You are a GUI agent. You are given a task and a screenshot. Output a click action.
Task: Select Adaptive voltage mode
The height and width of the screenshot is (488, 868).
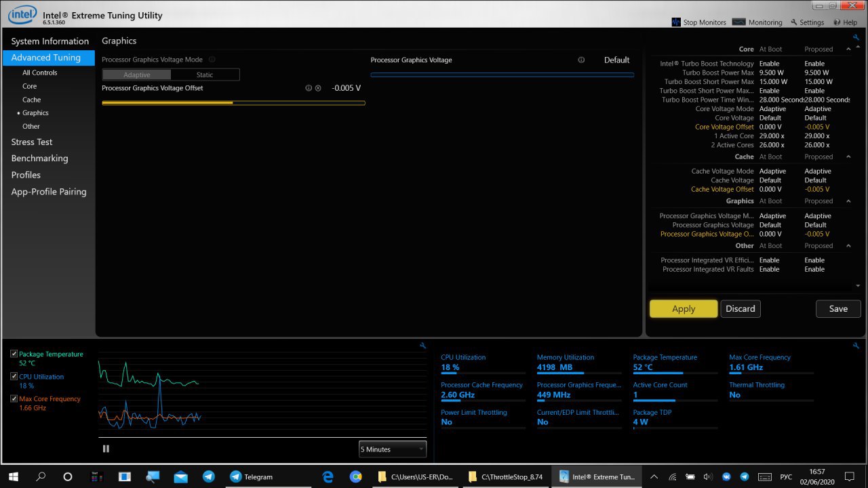point(137,75)
